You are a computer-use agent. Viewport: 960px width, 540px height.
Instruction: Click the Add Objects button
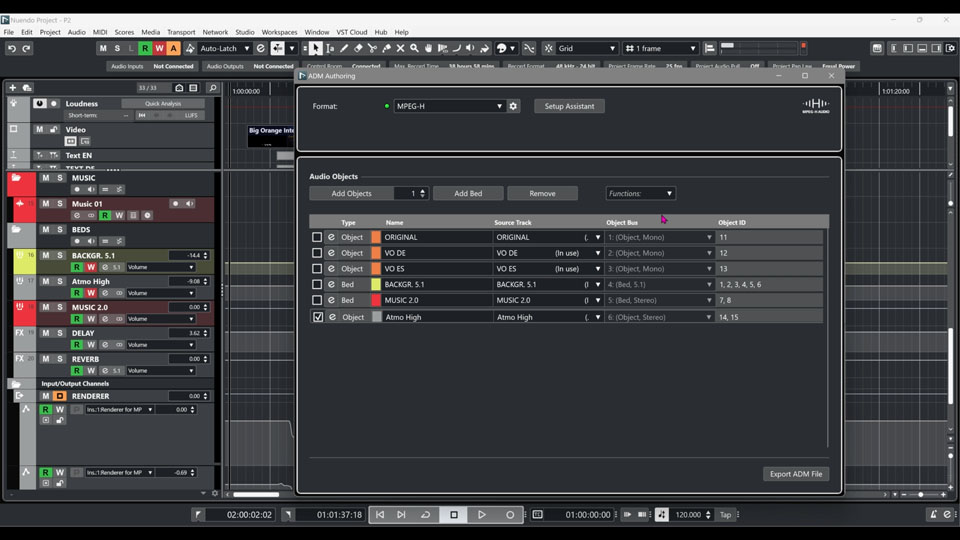(x=351, y=193)
